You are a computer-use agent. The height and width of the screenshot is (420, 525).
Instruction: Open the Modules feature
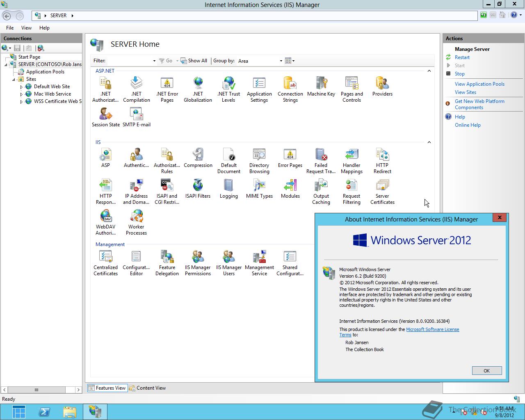click(290, 189)
